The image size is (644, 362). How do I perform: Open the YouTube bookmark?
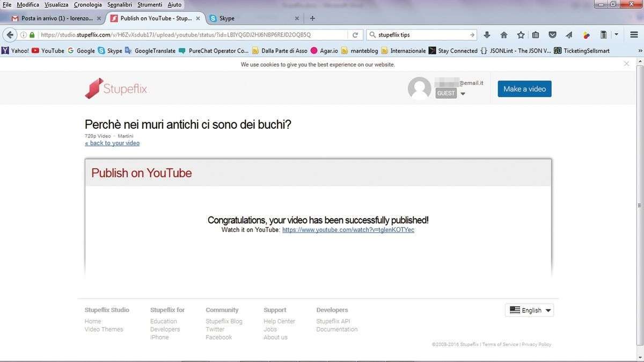point(48,51)
